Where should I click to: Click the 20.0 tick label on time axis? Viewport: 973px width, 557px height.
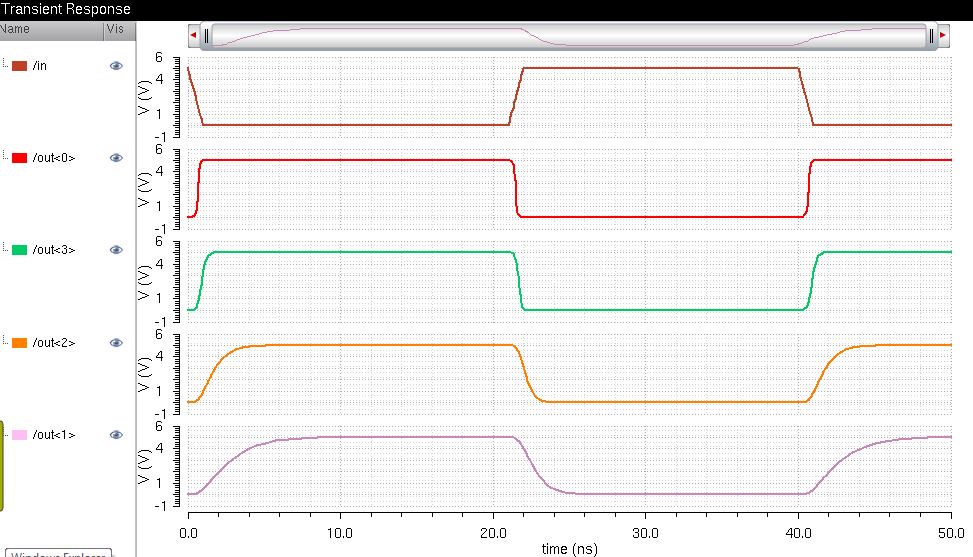pos(493,533)
